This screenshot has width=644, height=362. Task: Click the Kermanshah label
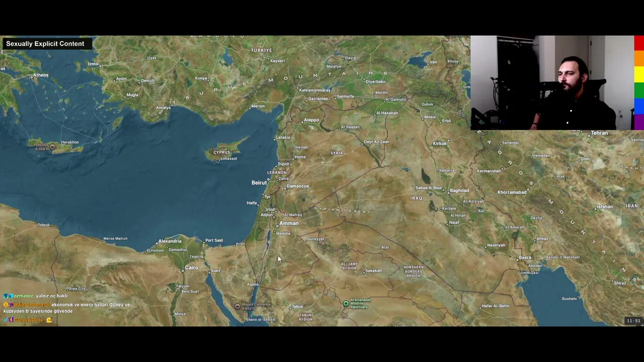489,171
